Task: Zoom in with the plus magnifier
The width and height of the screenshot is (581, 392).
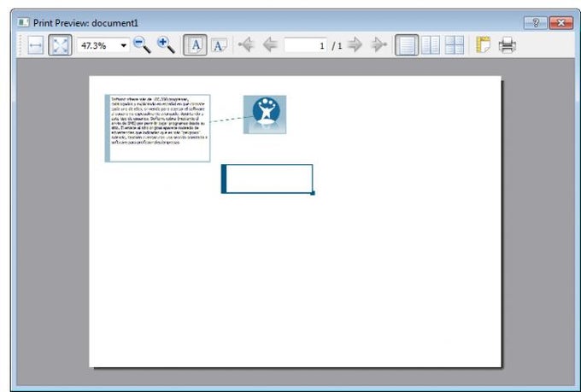Action: (x=166, y=45)
